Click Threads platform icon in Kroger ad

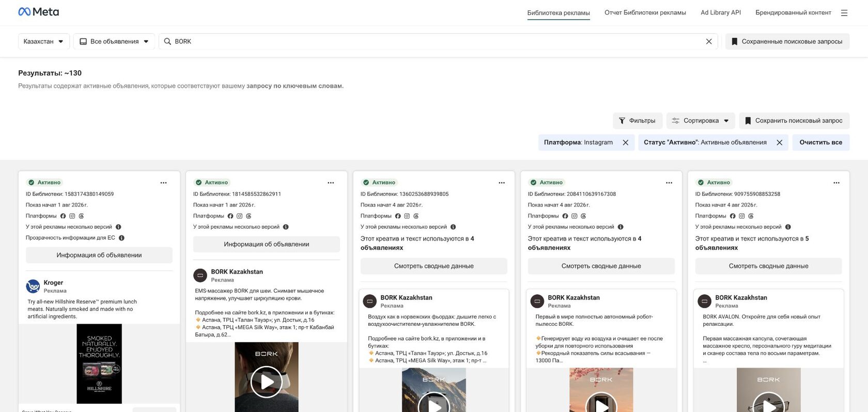[81, 216]
